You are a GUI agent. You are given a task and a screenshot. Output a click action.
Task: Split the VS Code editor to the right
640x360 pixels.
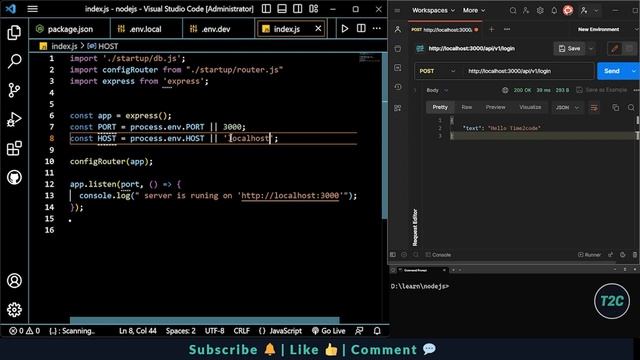pos(361,29)
